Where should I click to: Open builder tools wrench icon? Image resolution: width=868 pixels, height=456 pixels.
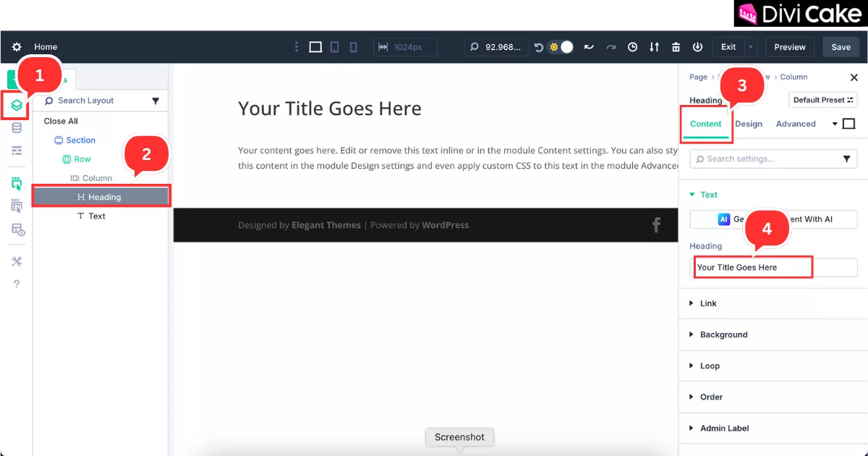click(17, 261)
